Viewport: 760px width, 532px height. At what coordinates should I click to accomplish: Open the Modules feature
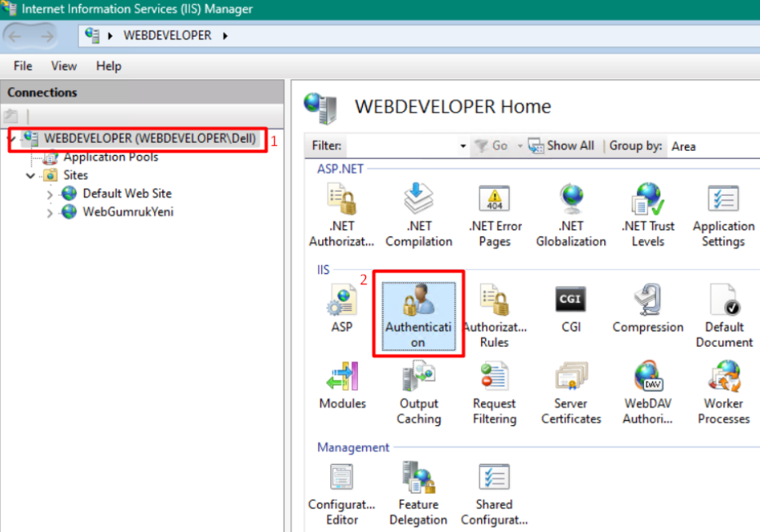(342, 385)
